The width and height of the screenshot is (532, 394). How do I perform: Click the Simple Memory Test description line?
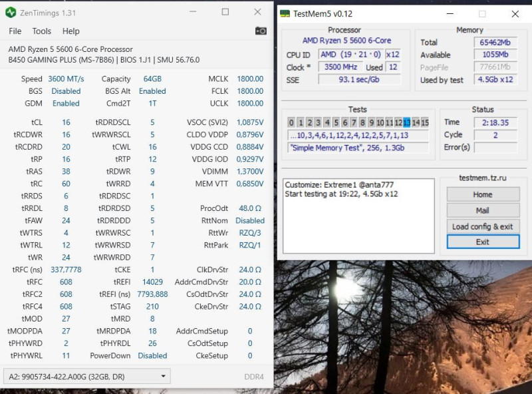[x=358, y=148]
